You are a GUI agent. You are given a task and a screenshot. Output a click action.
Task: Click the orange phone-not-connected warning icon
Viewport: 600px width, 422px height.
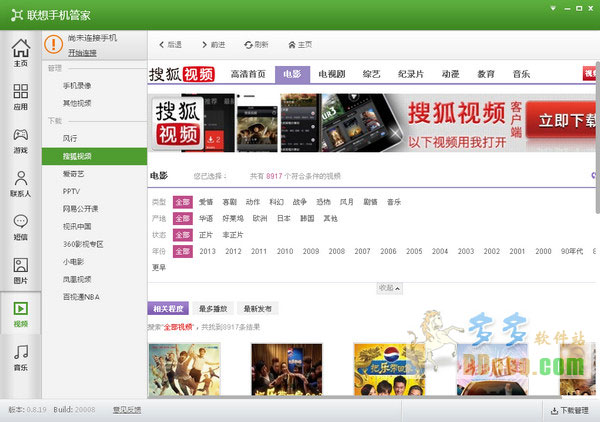(54, 44)
